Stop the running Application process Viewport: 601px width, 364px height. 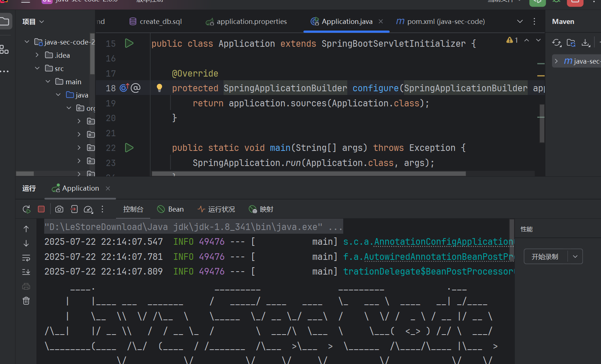41,209
